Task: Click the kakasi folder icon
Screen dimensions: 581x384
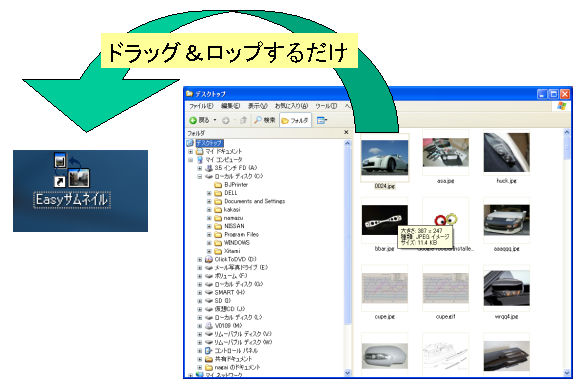Action: [218, 209]
